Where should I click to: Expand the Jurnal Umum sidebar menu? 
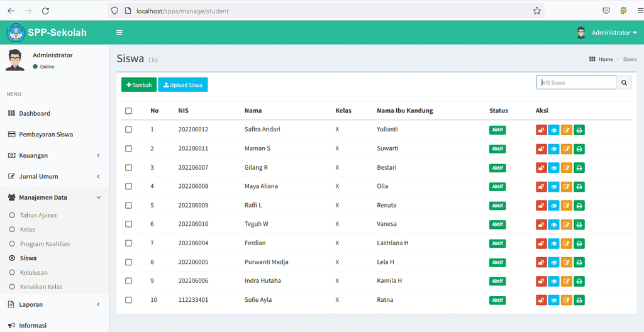click(x=54, y=177)
